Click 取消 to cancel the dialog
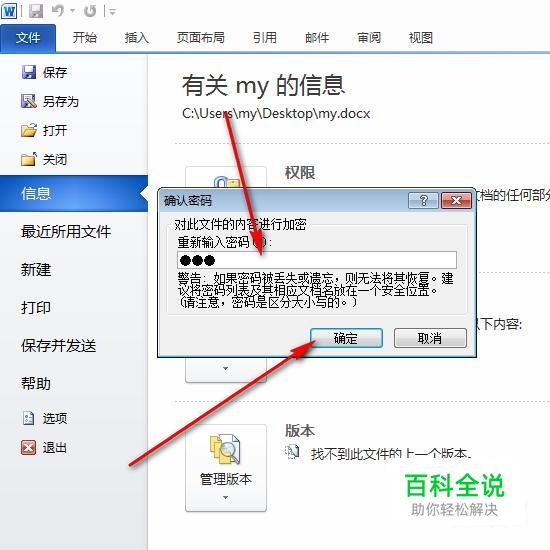This screenshot has width=550, height=550. (430, 338)
